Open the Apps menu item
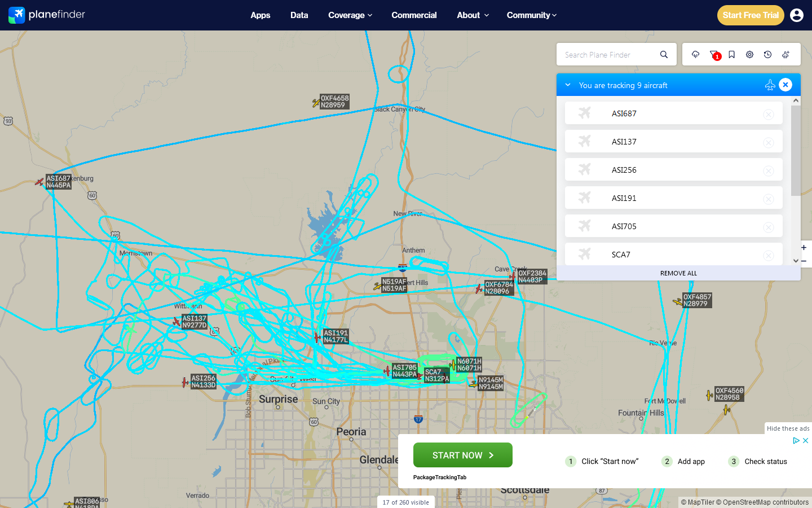Screen dimensions: 812x508 click(x=261, y=15)
